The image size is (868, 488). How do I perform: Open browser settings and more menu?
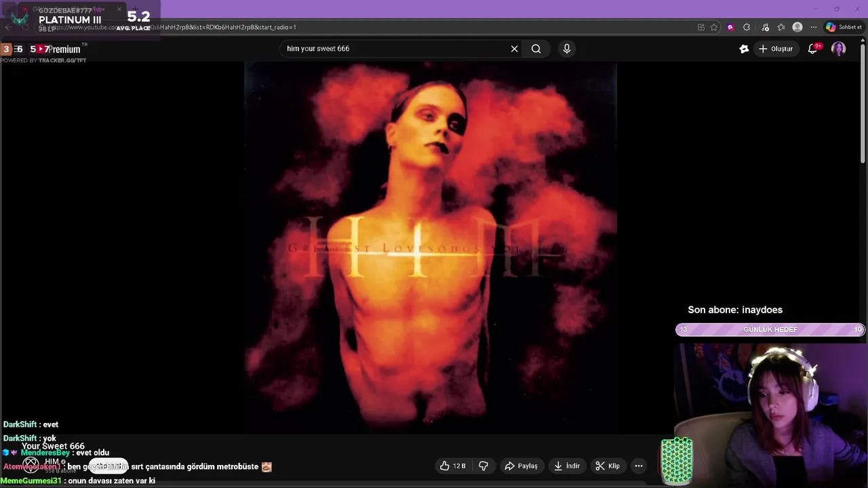814,27
